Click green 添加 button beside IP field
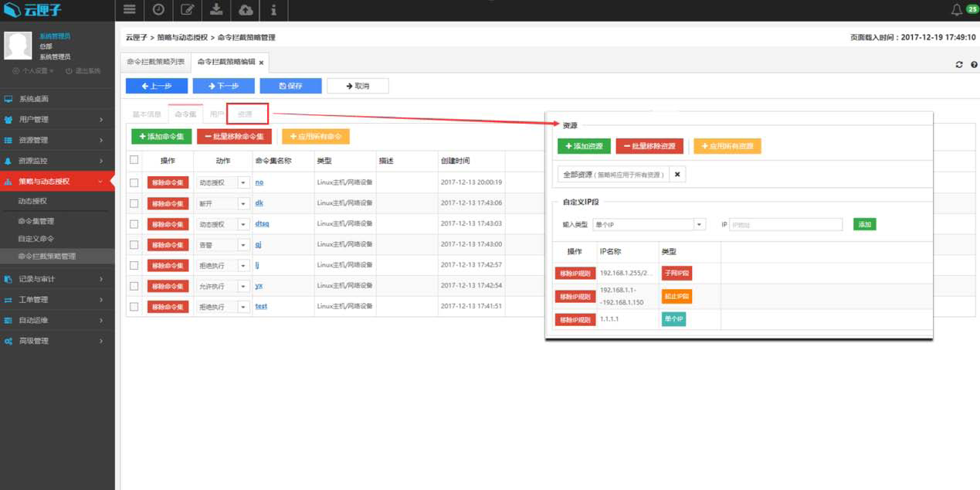 864,224
